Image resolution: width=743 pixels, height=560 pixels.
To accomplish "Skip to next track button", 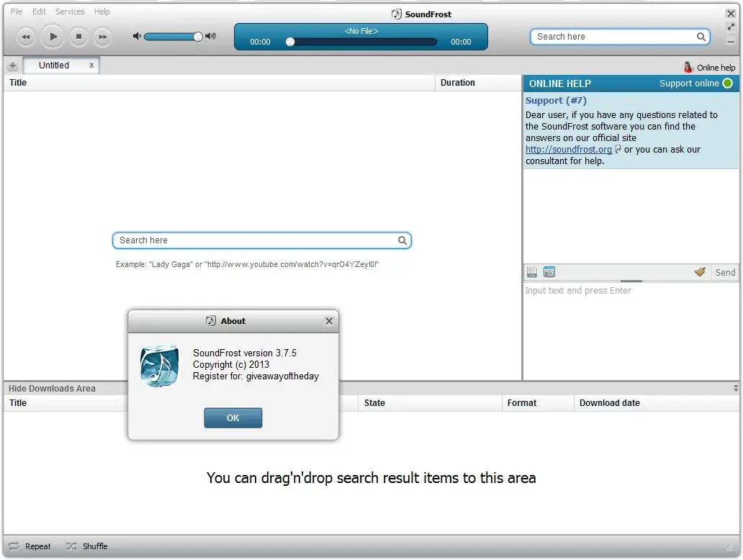I will 102,37.
